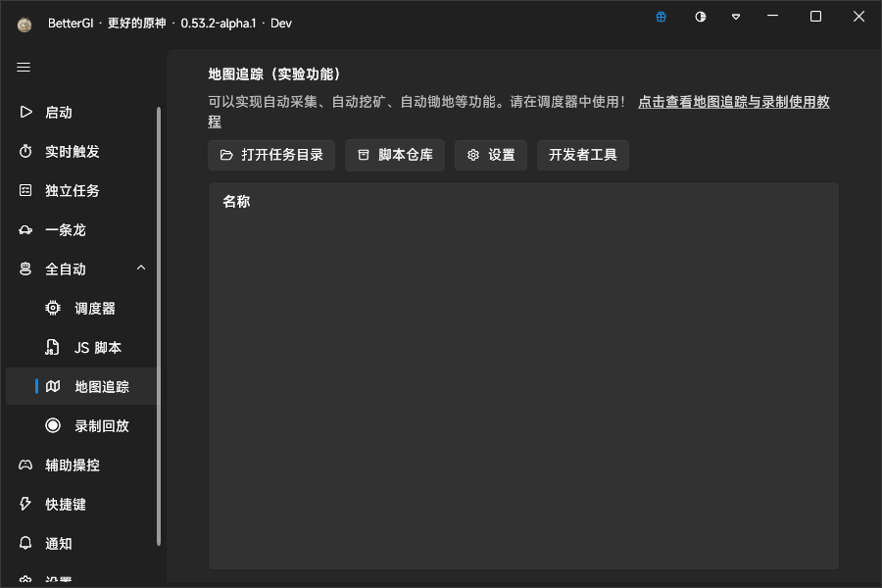The width and height of the screenshot is (882, 588).
Task: Minimize the BetterGI window
Action: click(x=773, y=17)
